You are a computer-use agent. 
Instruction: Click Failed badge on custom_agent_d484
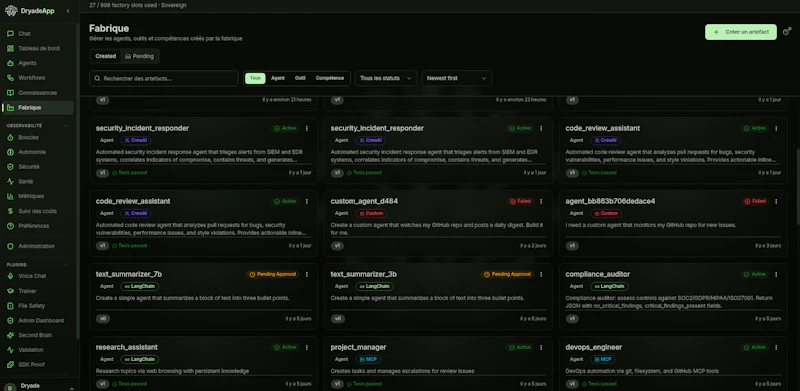point(520,201)
